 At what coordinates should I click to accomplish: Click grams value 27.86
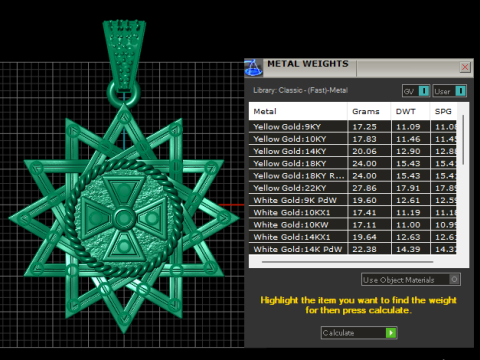[x=364, y=188]
